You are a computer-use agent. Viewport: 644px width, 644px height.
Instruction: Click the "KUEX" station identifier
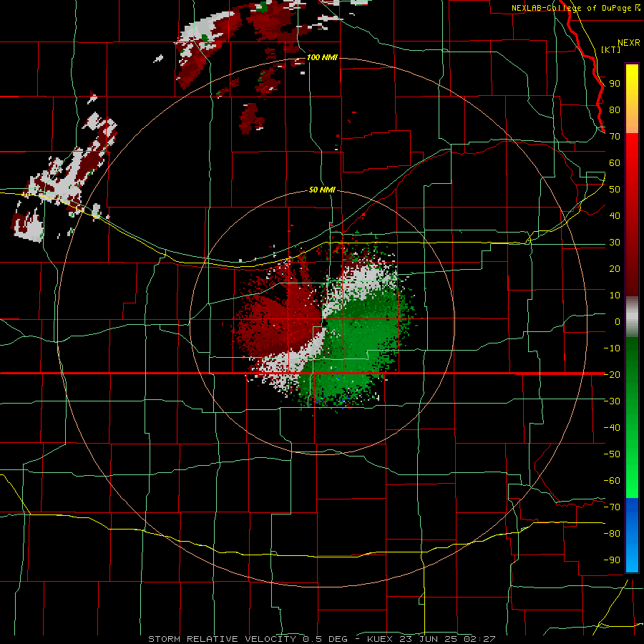pos(380,639)
